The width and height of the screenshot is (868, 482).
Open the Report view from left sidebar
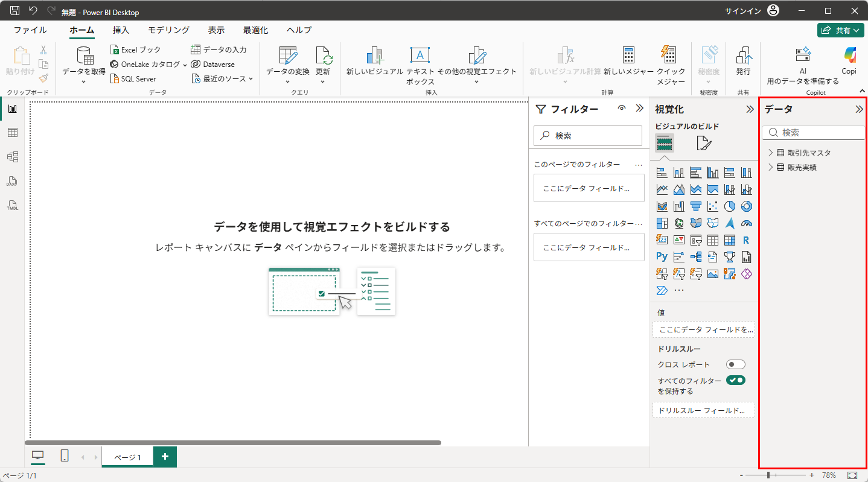click(x=12, y=109)
